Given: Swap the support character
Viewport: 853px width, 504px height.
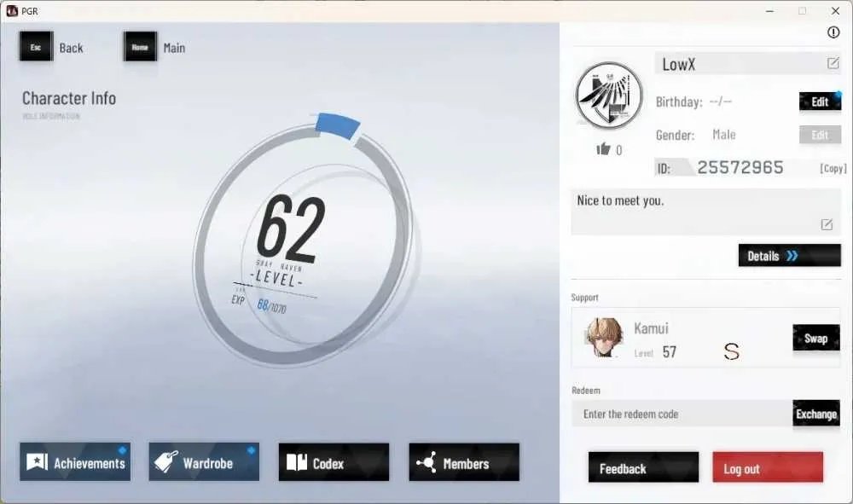Looking at the screenshot, I should pyautogui.click(x=816, y=339).
